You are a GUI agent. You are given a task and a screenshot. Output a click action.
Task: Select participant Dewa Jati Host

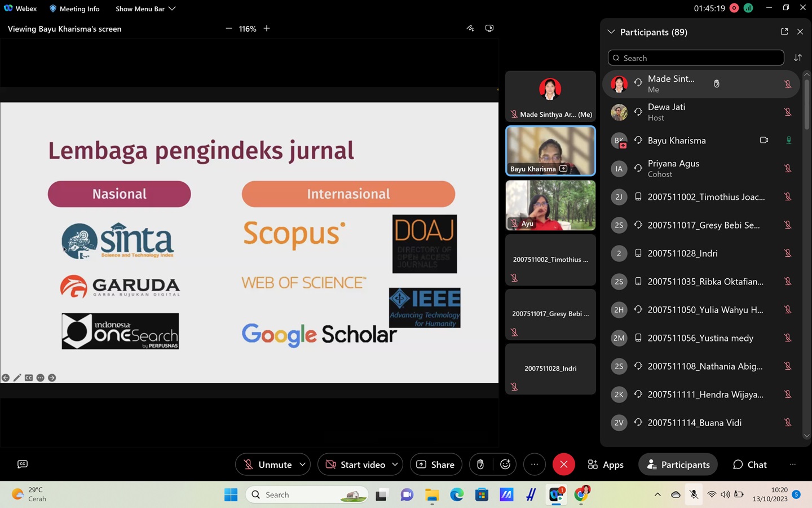(701, 112)
